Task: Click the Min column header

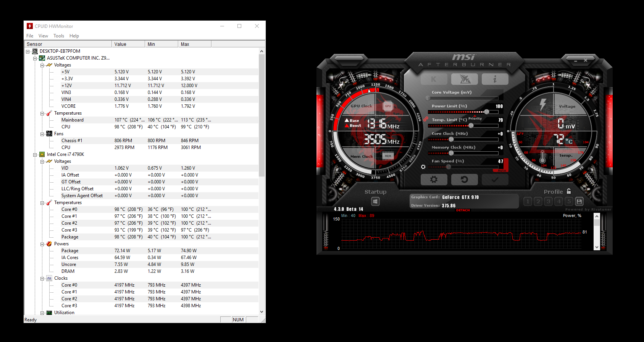Action: point(161,44)
